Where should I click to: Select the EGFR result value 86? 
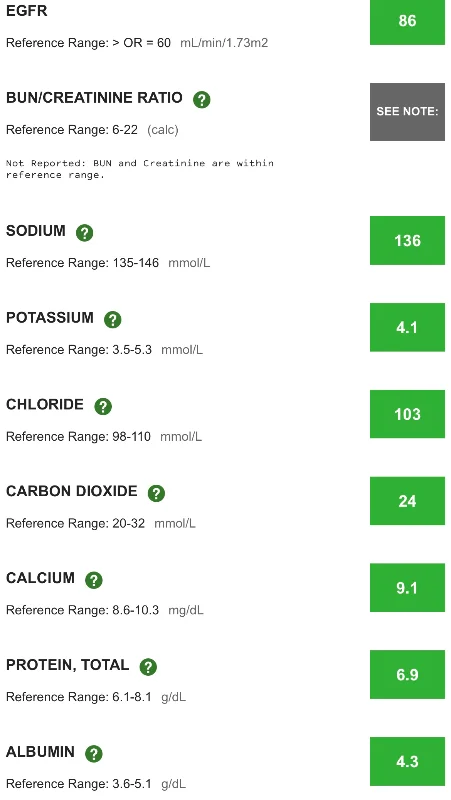pos(407,21)
